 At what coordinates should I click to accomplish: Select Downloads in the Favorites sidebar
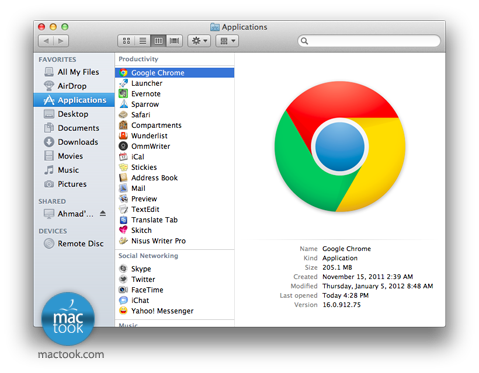click(x=78, y=142)
